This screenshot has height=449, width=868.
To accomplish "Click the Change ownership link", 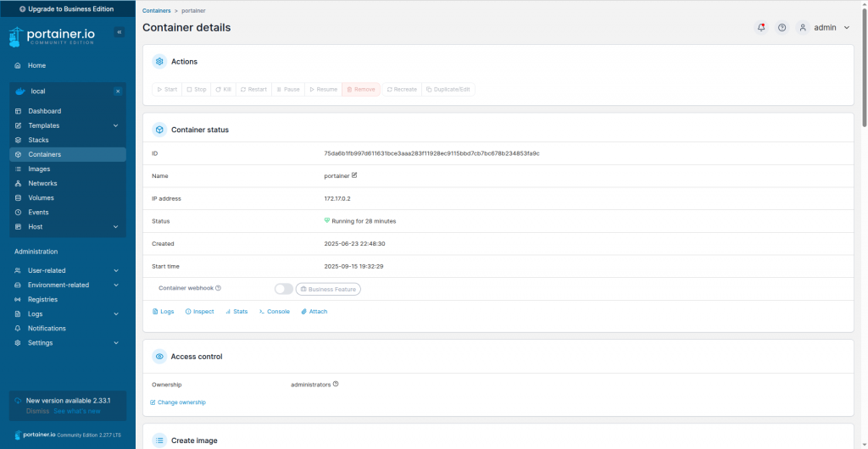I will click(178, 402).
